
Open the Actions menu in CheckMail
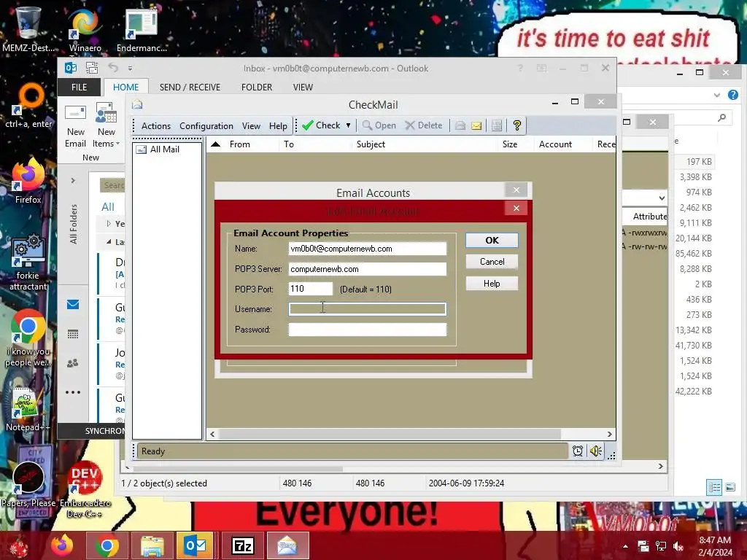[x=156, y=125]
